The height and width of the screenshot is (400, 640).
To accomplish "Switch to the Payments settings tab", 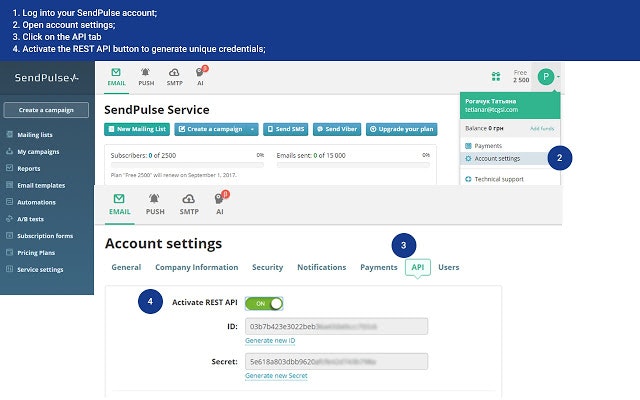I will (379, 267).
